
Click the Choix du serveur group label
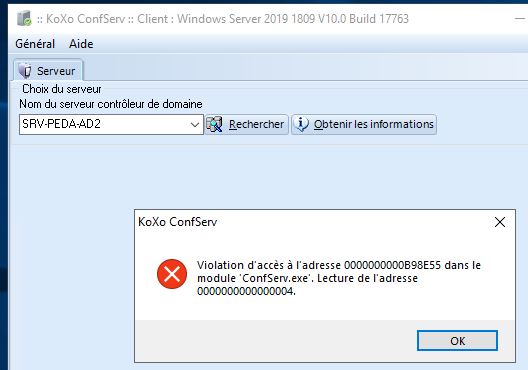click(62, 89)
